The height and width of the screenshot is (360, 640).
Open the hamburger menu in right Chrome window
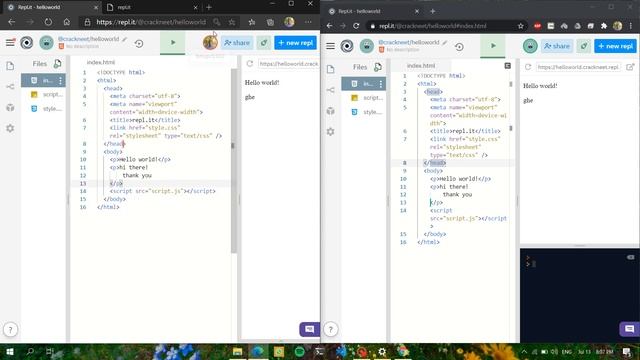330,46
